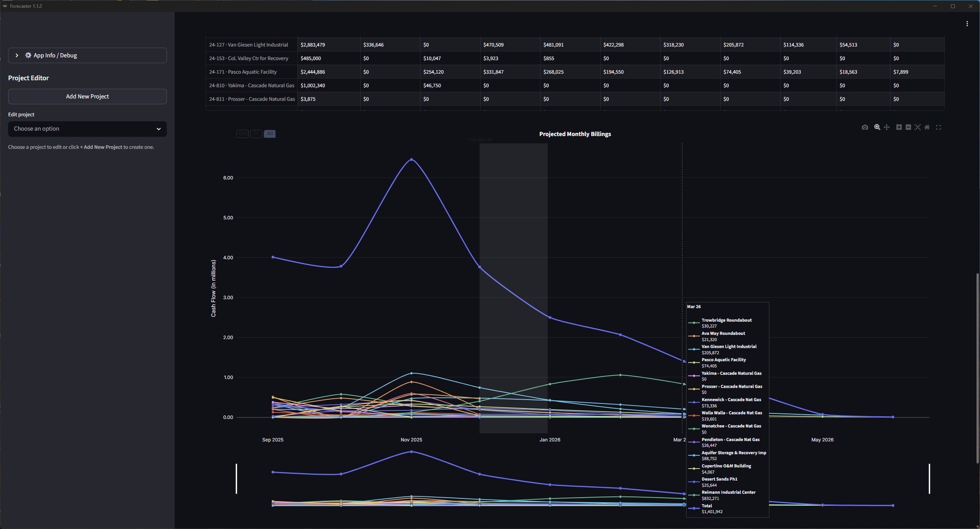The width and height of the screenshot is (980, 529).
Task: Open the Edit project dropdown
Action: pyautogui.click(x=87, y=129)
